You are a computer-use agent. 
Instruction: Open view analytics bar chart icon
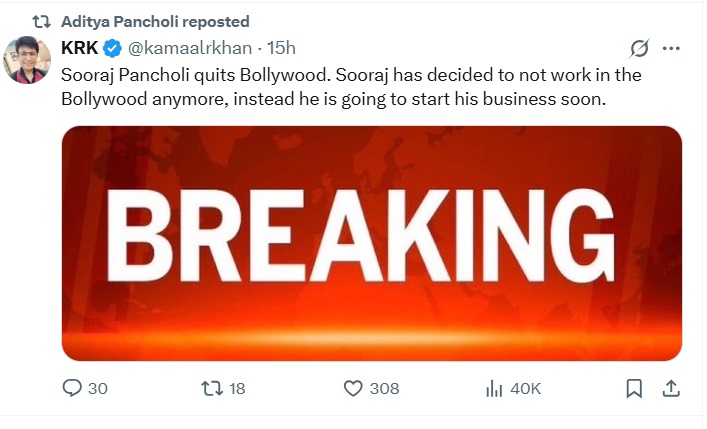click(x=493, y=389)
